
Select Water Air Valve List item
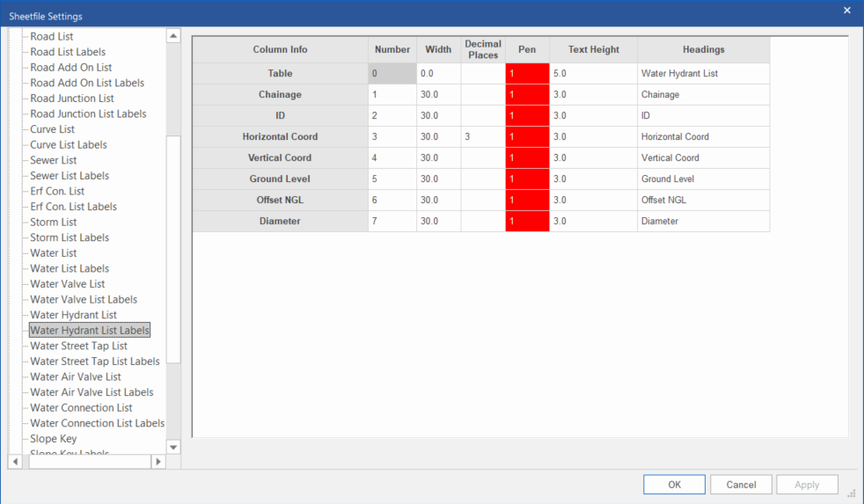tap(76, 376)
